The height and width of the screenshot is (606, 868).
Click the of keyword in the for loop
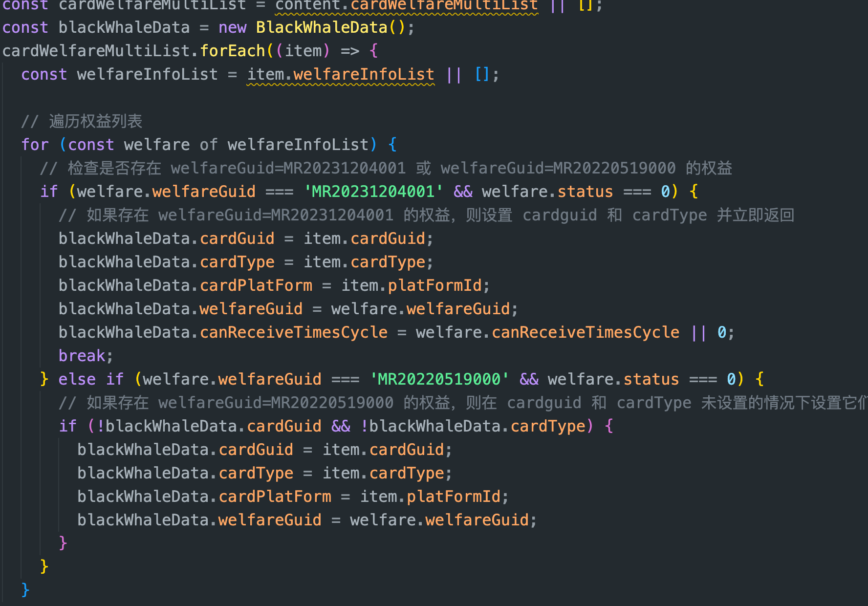tap(209, 145)
